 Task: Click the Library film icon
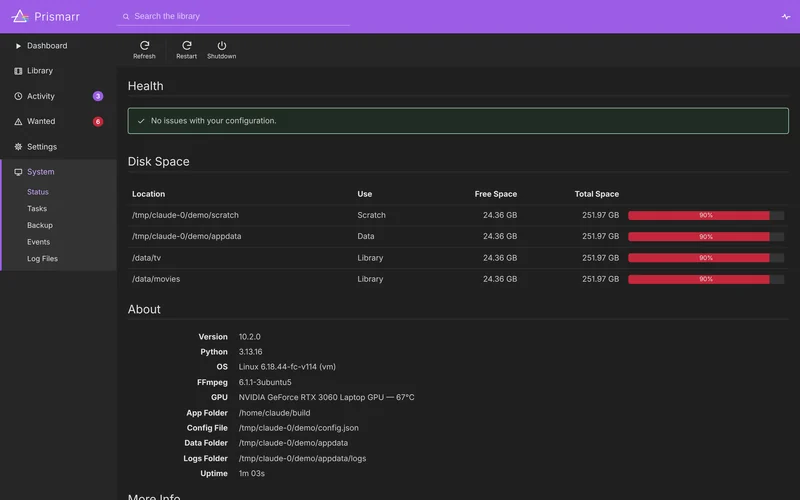[x=18, y=71]
